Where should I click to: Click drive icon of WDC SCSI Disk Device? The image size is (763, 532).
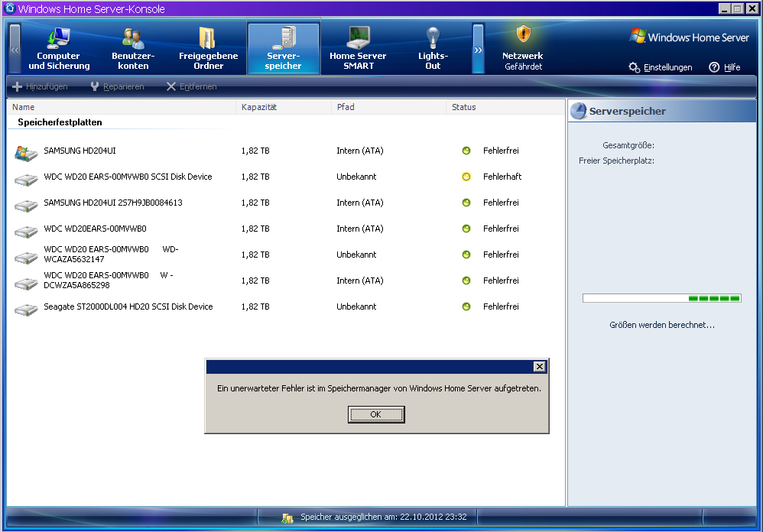click(26, 180)
